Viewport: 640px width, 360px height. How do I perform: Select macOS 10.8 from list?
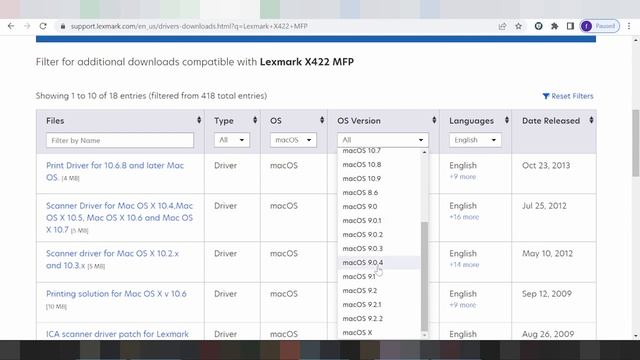point(379,164)
